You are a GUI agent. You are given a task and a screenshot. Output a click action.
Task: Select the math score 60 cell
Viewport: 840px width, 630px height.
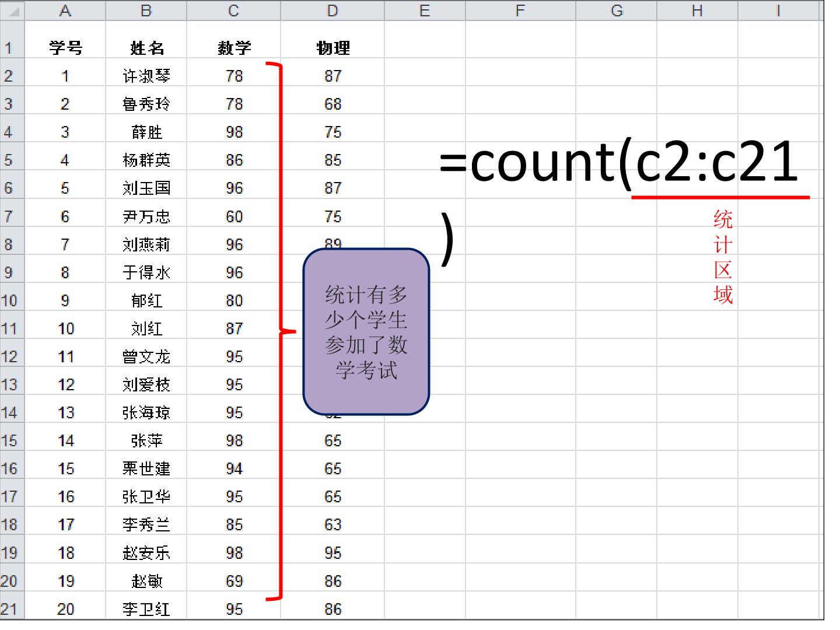(x=233, y=216)
